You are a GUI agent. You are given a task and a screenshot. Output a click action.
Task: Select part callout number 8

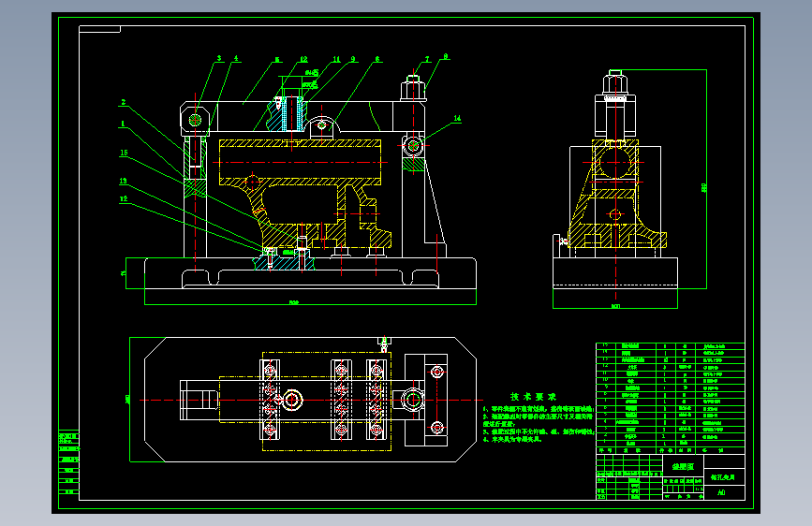click(446, 56)
